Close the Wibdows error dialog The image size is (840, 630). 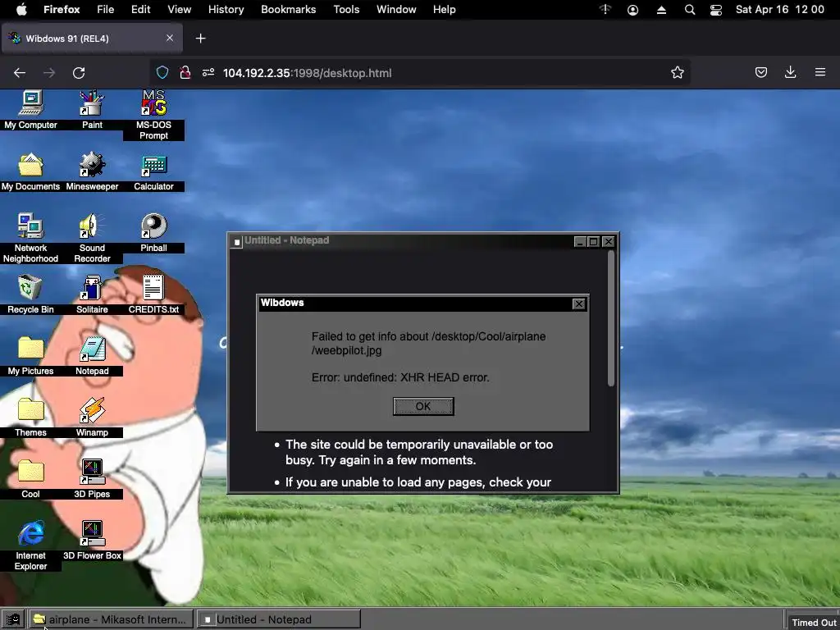pos(578,304)
